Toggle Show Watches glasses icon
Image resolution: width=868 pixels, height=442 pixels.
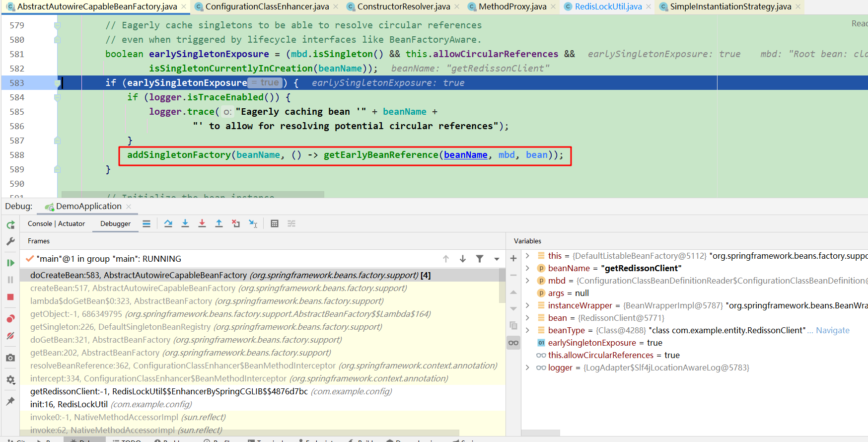click(513, 343)
